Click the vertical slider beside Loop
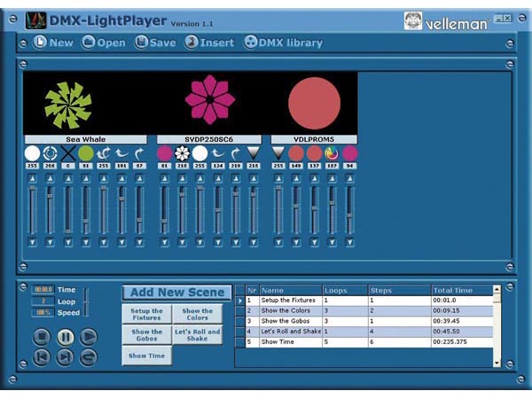The image size is (532, 399). pos(86,302)
